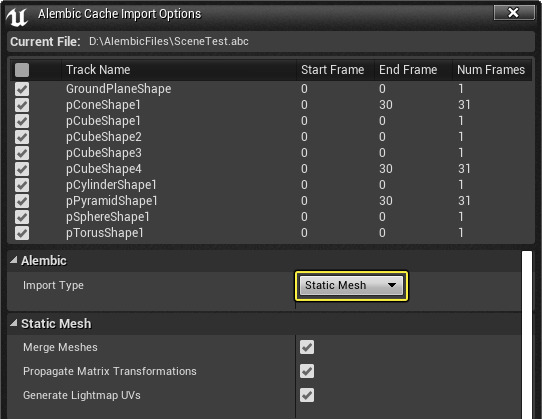Collapse the Alembic section
The height and width of the screenshot is (419, 542).
click(x=13, y=260)
